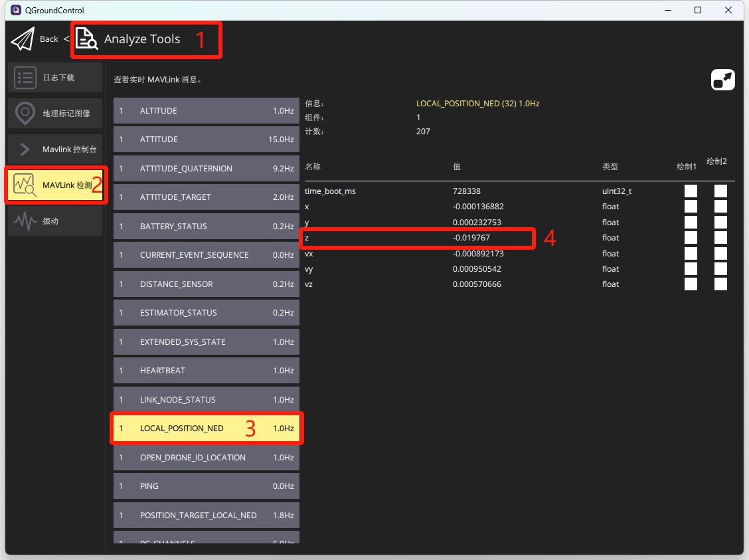Click the time_boot_ms value 728338
749x560 pixels.
coord(467,191)
